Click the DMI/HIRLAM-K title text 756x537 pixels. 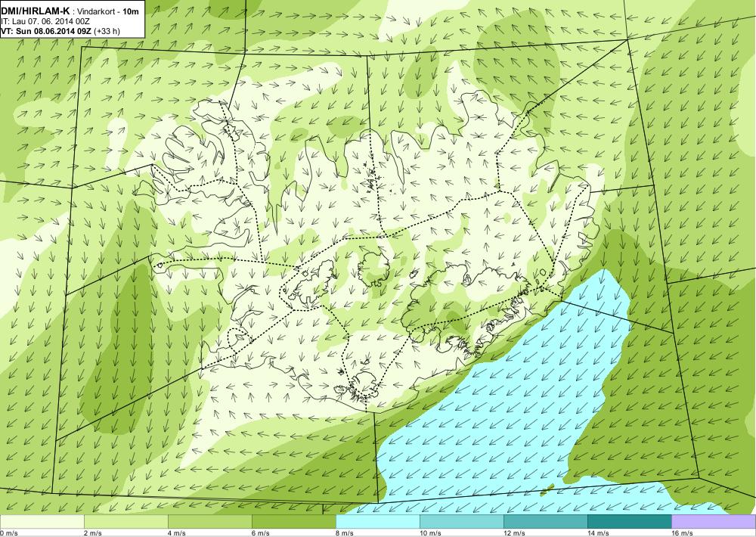pos(36,11)
